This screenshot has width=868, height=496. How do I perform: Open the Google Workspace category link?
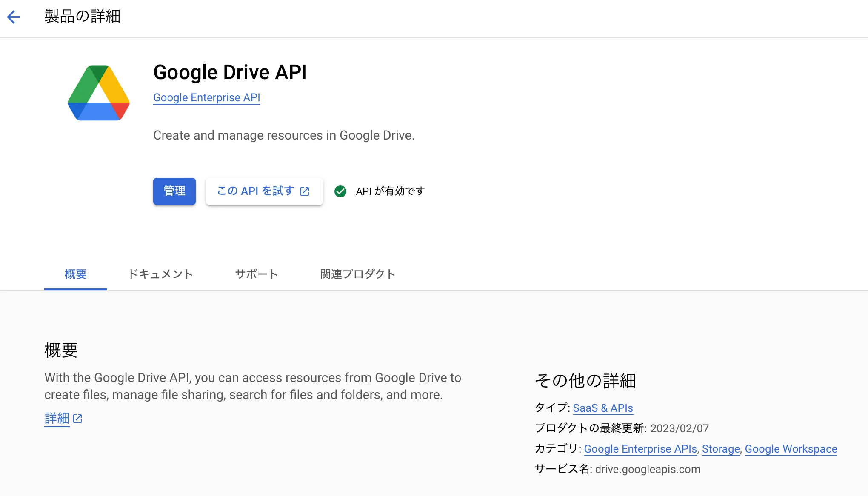791,449
